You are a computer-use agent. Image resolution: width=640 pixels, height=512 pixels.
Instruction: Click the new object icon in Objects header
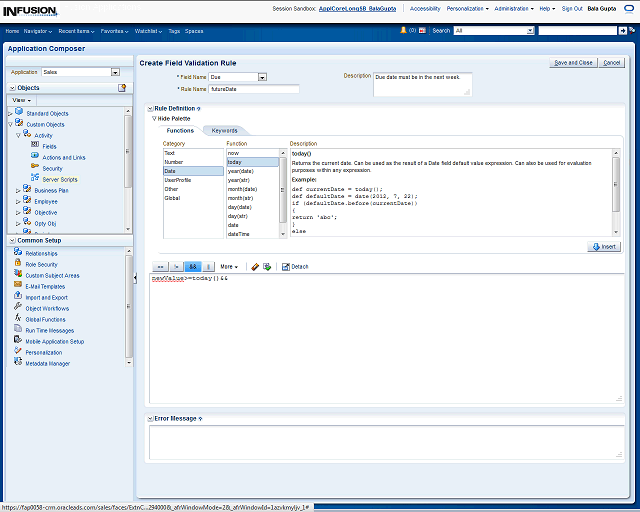(x=122, y=88)
